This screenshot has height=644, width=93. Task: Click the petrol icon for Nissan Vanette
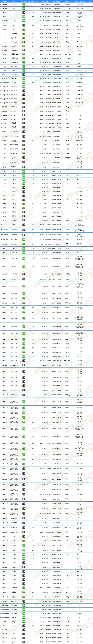[24, 153]
